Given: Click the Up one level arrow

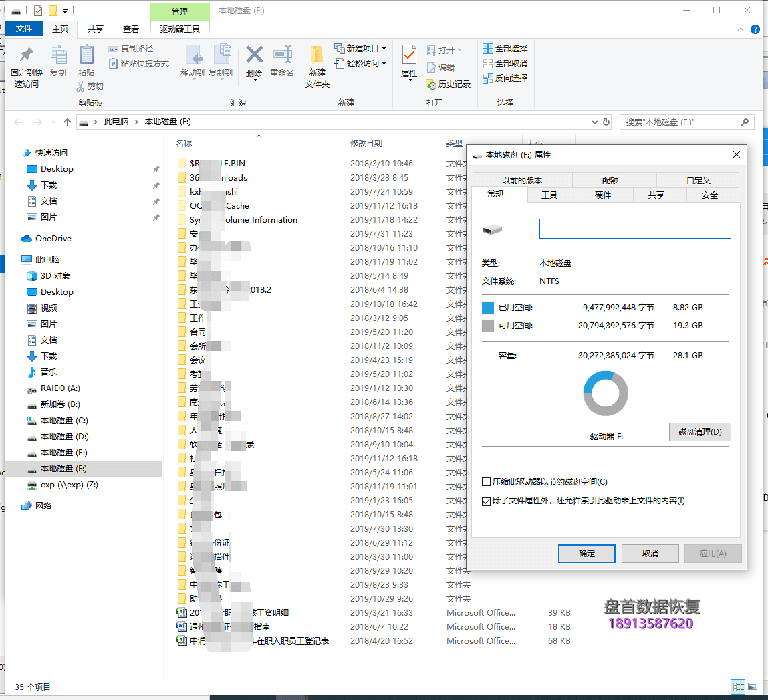Looking at the screenshot, I should [x=68, y=122].
